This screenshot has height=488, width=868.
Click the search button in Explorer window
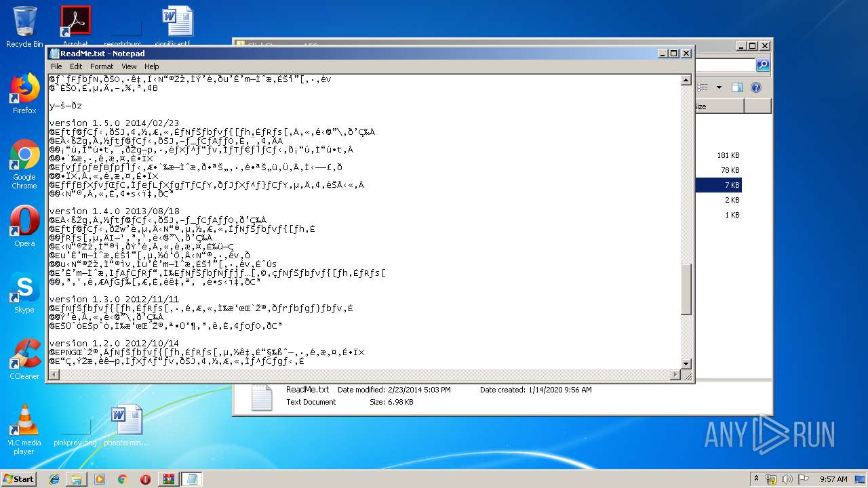pyautogui.click(x=763, y=65)
